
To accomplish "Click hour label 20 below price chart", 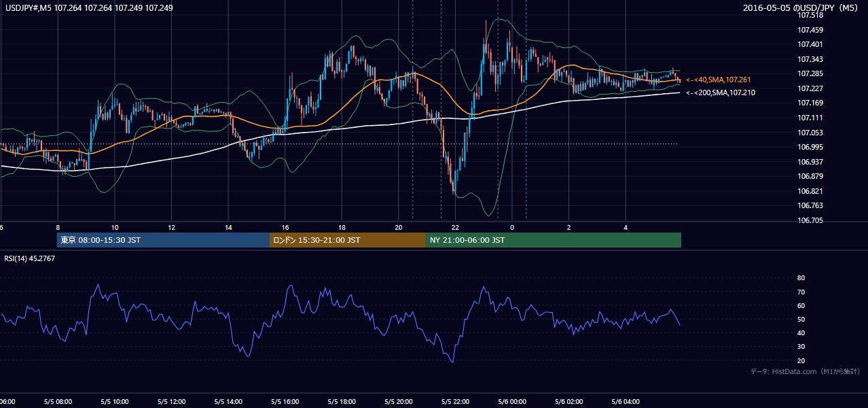I will [x=399, y=228].
